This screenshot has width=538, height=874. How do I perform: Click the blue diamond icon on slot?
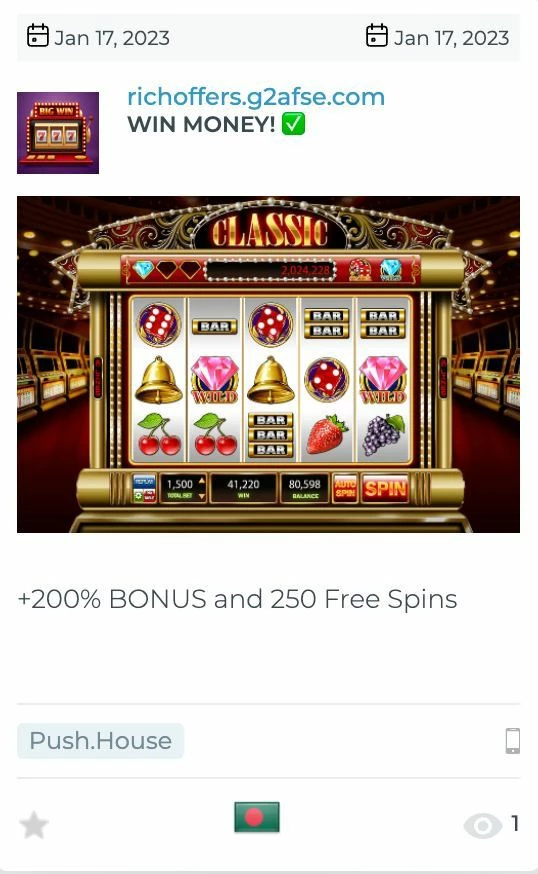coord(144,269)
